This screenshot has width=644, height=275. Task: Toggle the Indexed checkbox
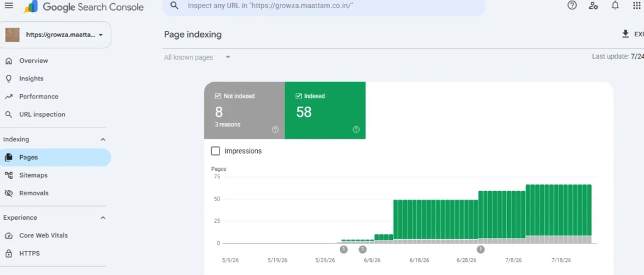coord(299,96)
